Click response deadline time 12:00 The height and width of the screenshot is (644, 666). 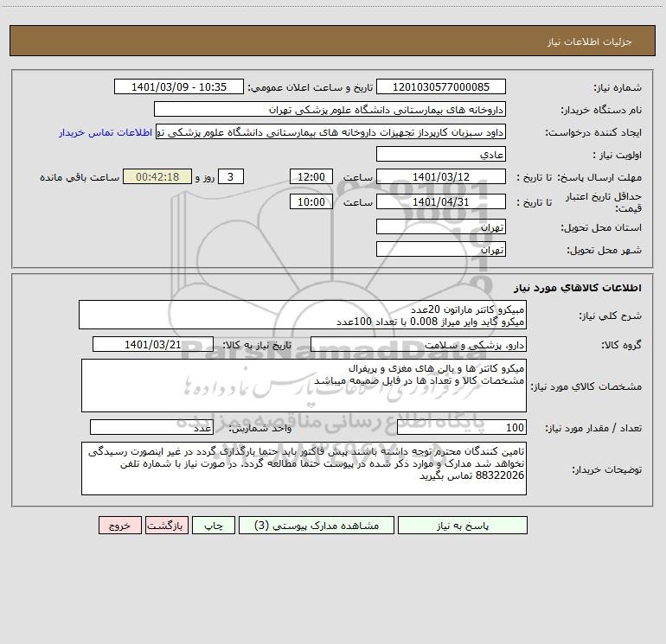point(311,176)
